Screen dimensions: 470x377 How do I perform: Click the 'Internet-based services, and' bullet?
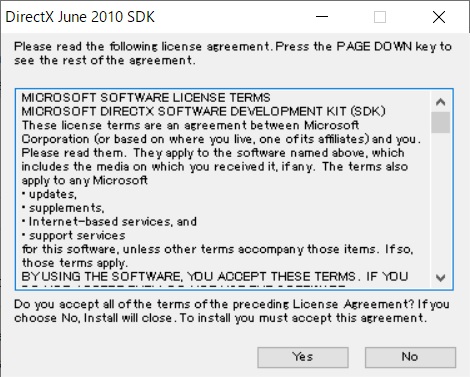click(x=109, y=222)
